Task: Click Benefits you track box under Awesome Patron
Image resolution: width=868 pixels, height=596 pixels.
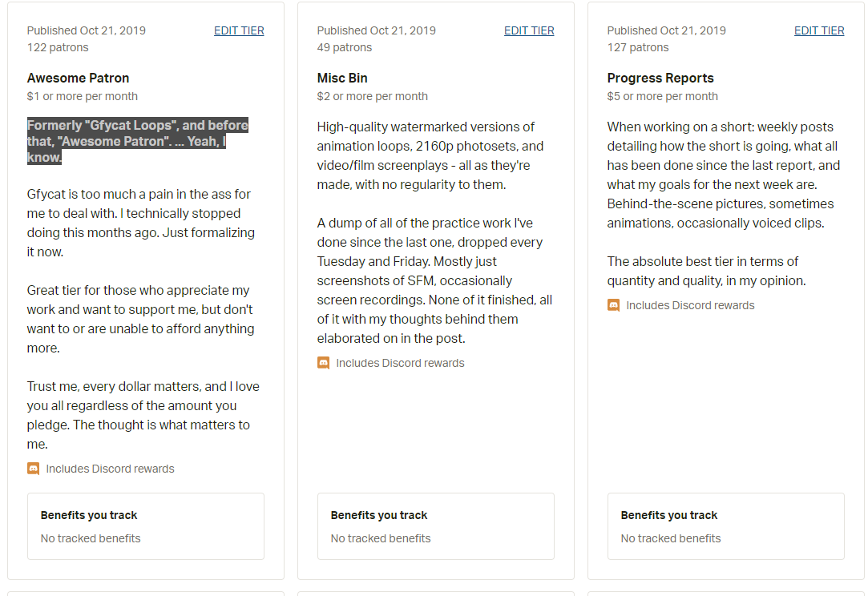Action: tap(146, 526)
